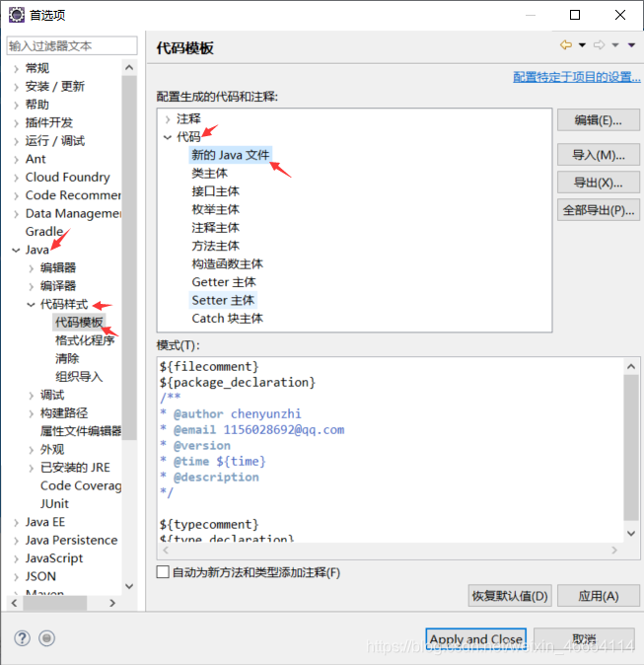644x665 pixels.
Task: Select Cloud Foundry preferences item
Action: click(67, 178)
